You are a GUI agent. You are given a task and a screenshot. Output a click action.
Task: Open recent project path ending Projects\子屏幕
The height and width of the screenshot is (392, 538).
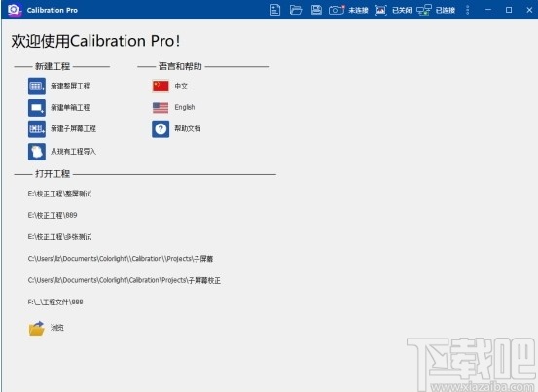pyautogui.click(x=121, y=259)
